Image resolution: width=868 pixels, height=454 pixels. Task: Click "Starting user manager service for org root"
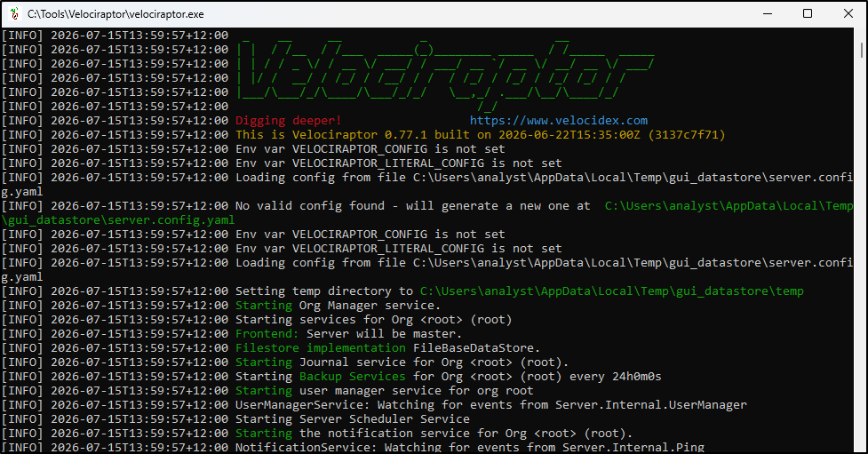[x=384, y=391]
